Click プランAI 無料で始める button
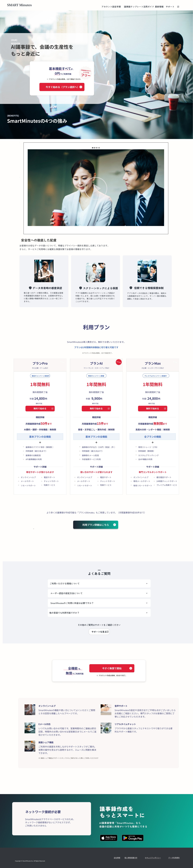 pyautogui.click(x=96, y=408)
